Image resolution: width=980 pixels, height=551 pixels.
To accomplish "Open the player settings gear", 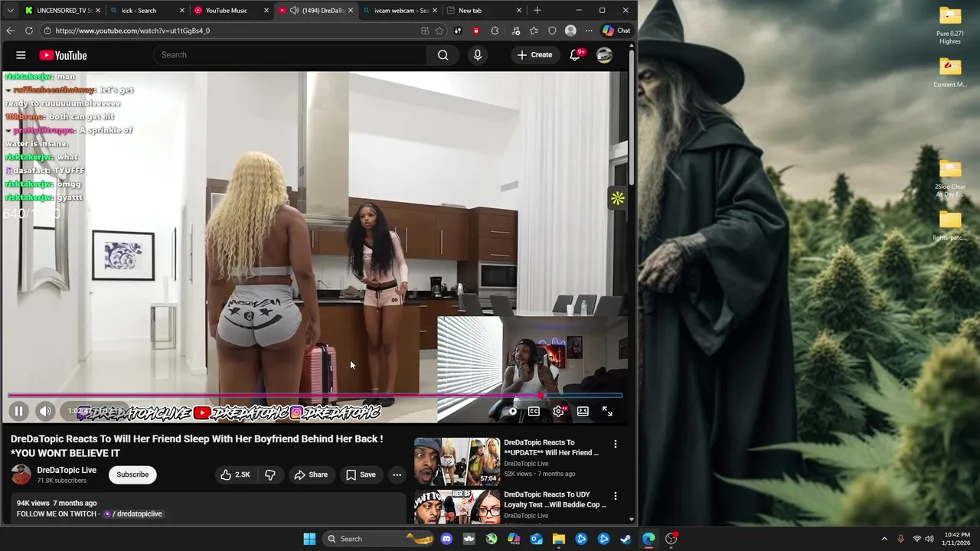I will pos(558,411).
